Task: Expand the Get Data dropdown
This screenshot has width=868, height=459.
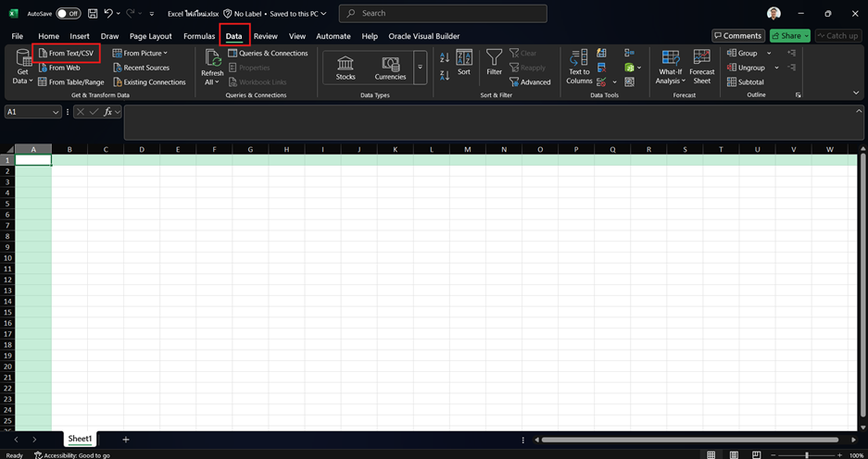Action: [x=23, y=81]
